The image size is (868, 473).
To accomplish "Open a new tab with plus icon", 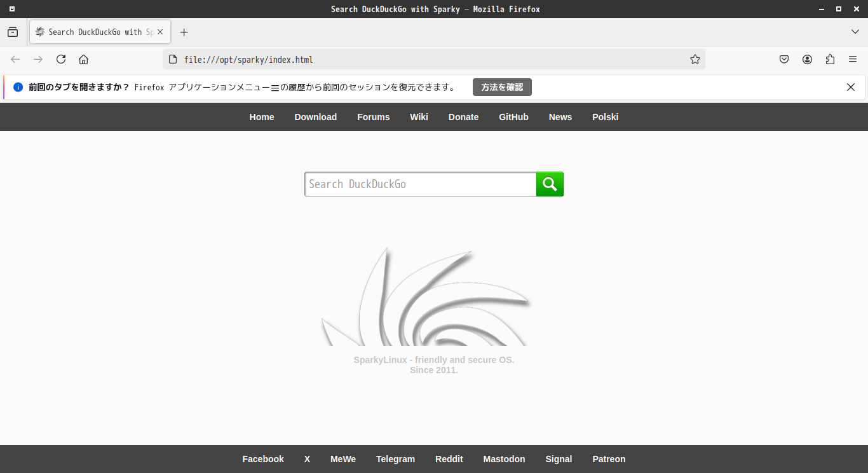I will (184, 32).
